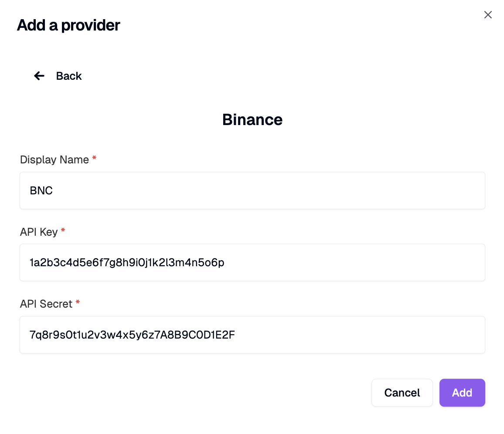Cancel adding the Binance provider
This screenshot has width=504, height=434.
pyautogui.click(x=402, y=393)
